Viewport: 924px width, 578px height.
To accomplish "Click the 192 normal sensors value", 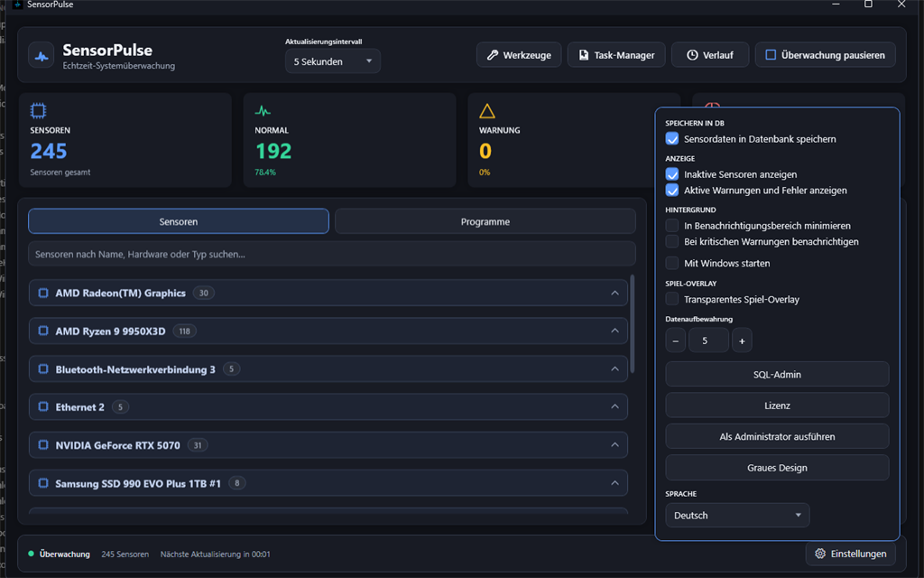I will click(273, 151).
